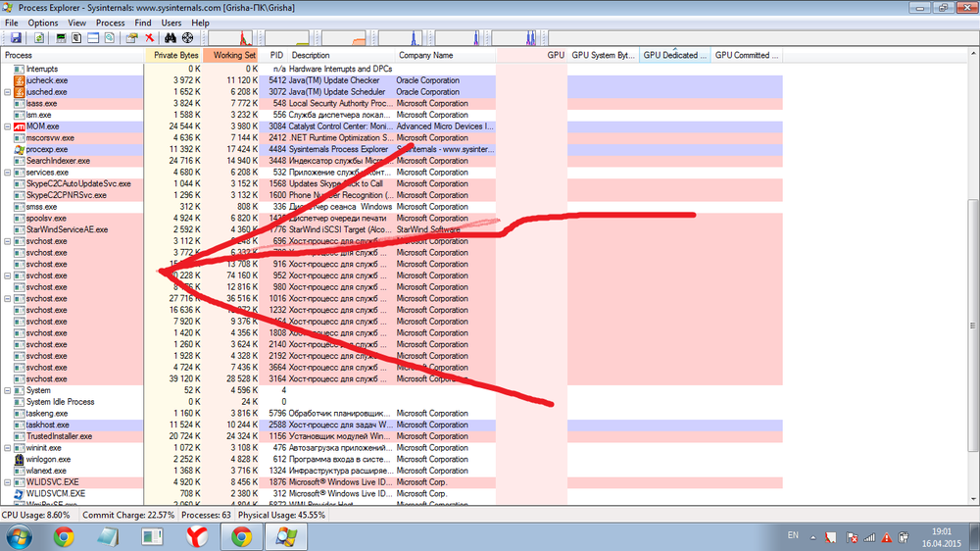980x551 pixels.
Task: Sort by the Process column header
Action: tap(72, 55)
